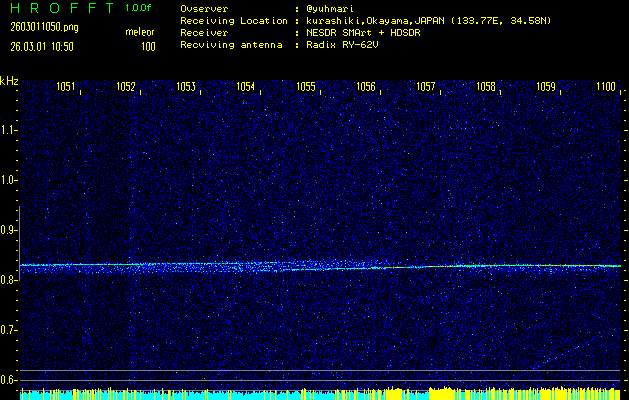The image size is (629, 400).
Task: Click the kHz axis unit label
Action: coord(9,81)
